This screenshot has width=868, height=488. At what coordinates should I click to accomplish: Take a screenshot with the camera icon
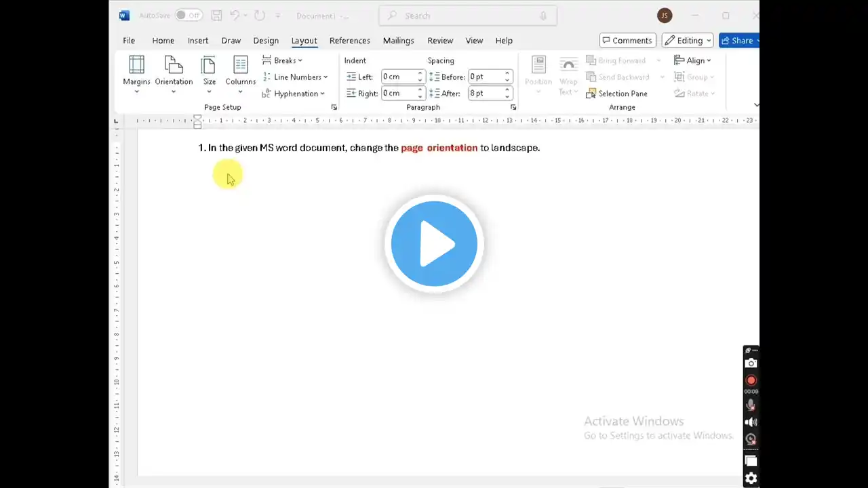click(x=751, y=363)
